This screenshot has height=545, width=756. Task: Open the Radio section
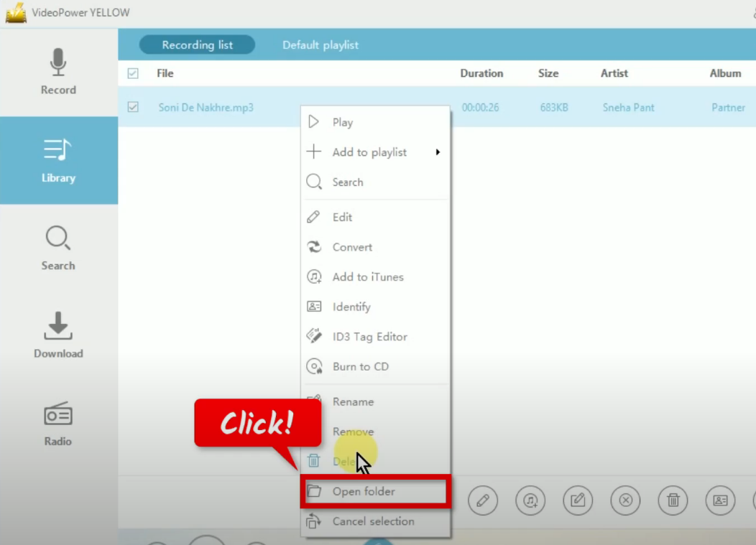pos(58,424)
